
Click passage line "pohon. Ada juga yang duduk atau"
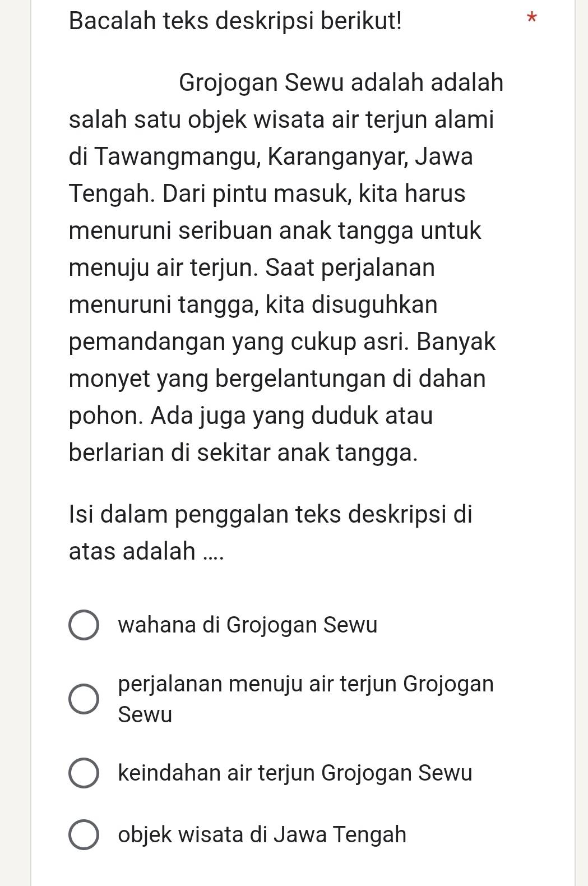(251, 416)
